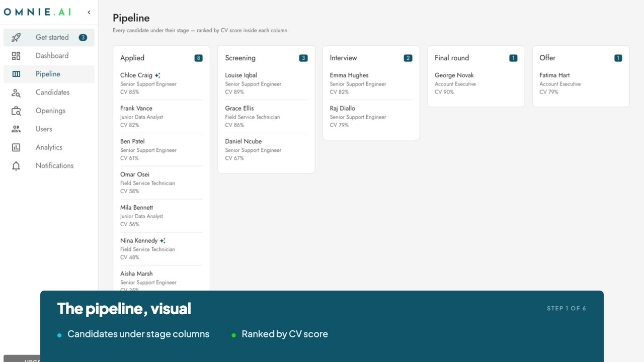Open George Novak in Final round
The height and width of the screenshot is (362, 644).
476,83
